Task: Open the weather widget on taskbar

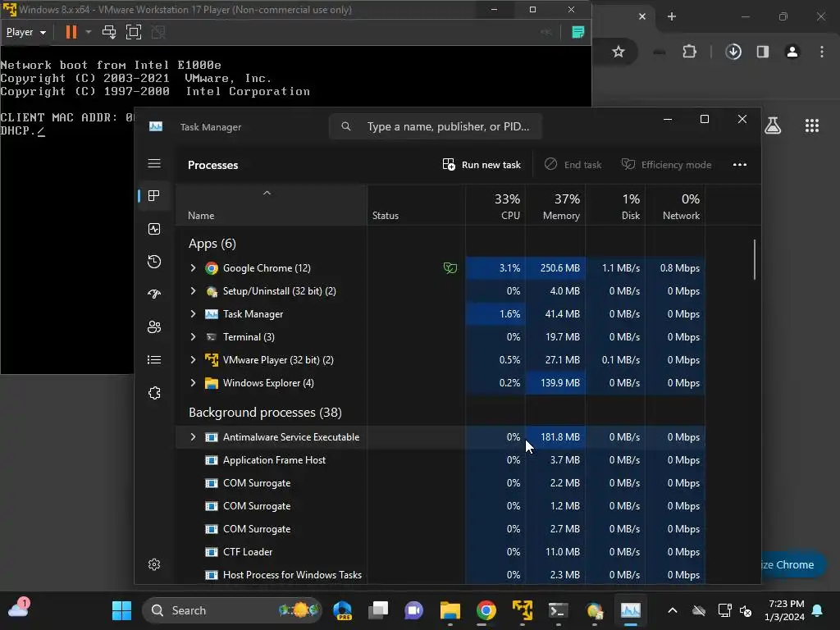Action: (19, 609)
